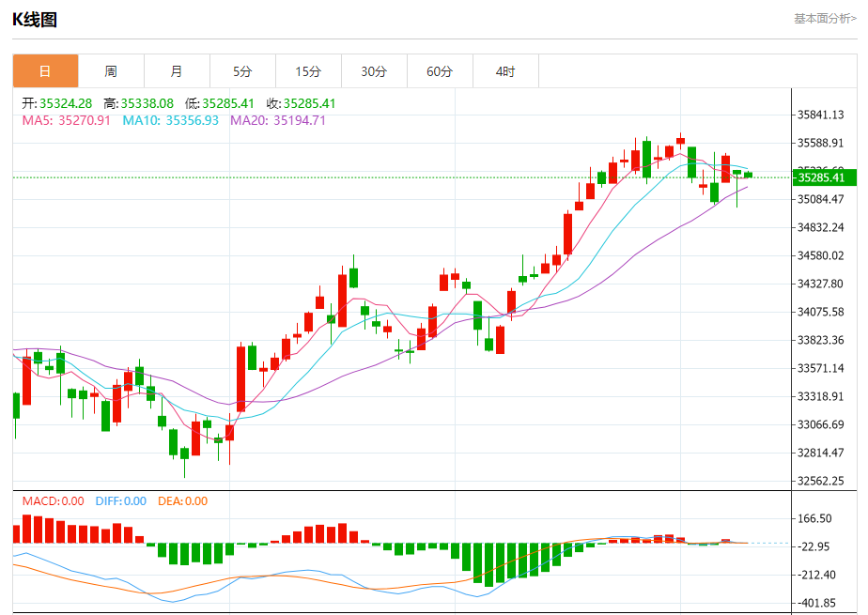Click the -212.40 MACD axis label
This screenshot has width=868, height=615.
[x=816, y=576]
